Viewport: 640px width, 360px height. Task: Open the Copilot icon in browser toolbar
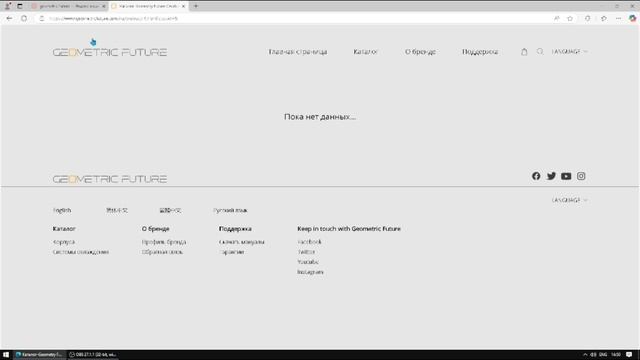click(633, 18)
